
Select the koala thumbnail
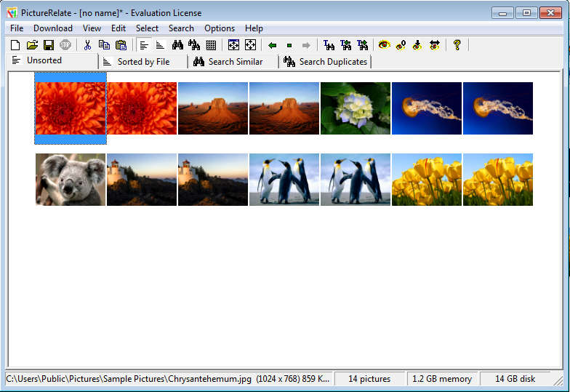pyautogui.click(x=71, y=180)
